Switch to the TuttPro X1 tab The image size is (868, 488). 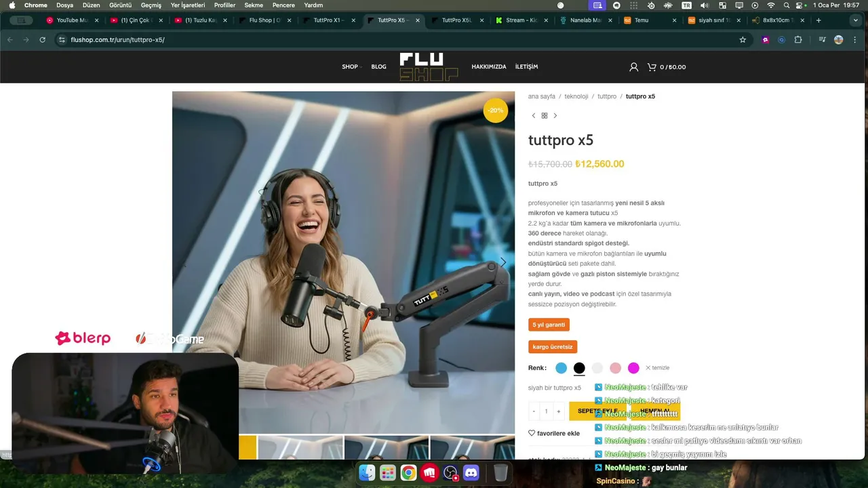[x=328, y=20]
